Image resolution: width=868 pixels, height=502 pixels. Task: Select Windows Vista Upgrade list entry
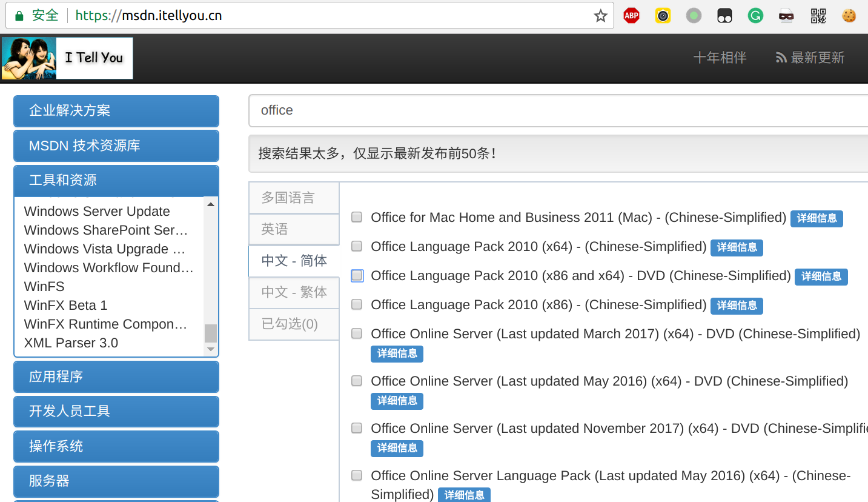(105, 249)
